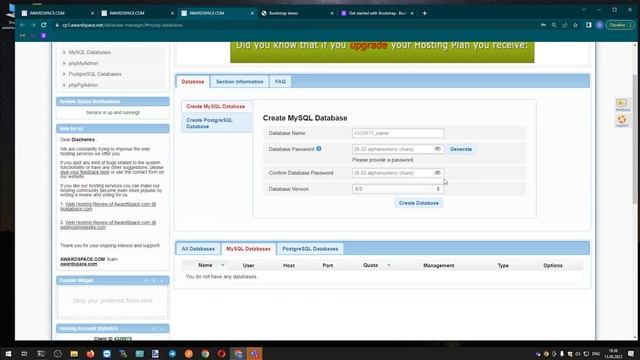Open the browser profile avatar
This screenshot has width=640, height=360.
click(x=600, y=25)
